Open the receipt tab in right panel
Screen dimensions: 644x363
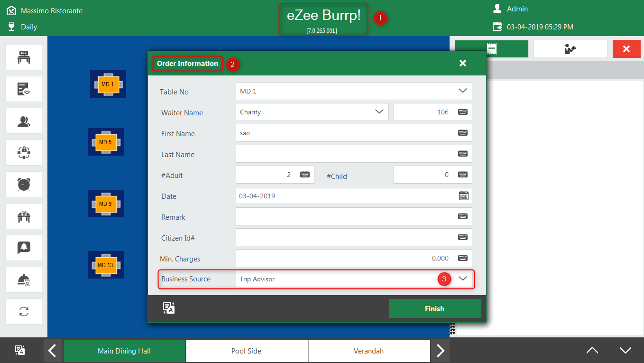tap(492, 49)
